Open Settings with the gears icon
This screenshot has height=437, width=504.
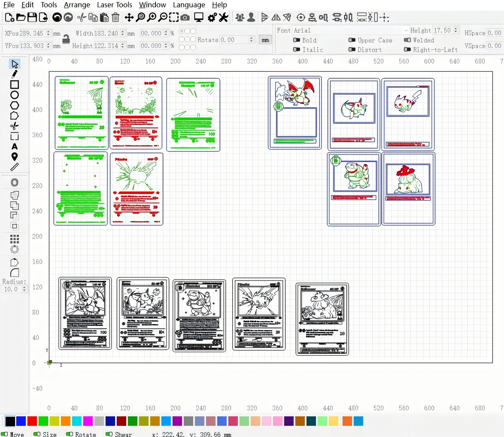tap(212, 18)
